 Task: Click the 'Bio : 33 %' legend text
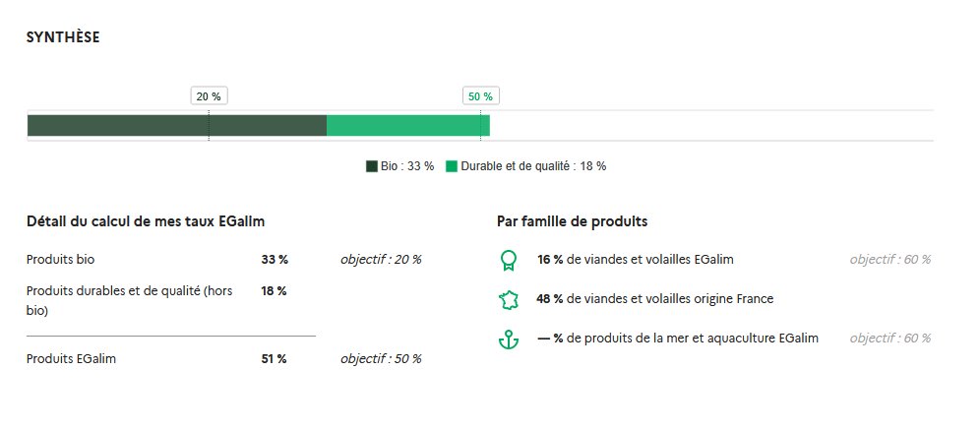407,166
